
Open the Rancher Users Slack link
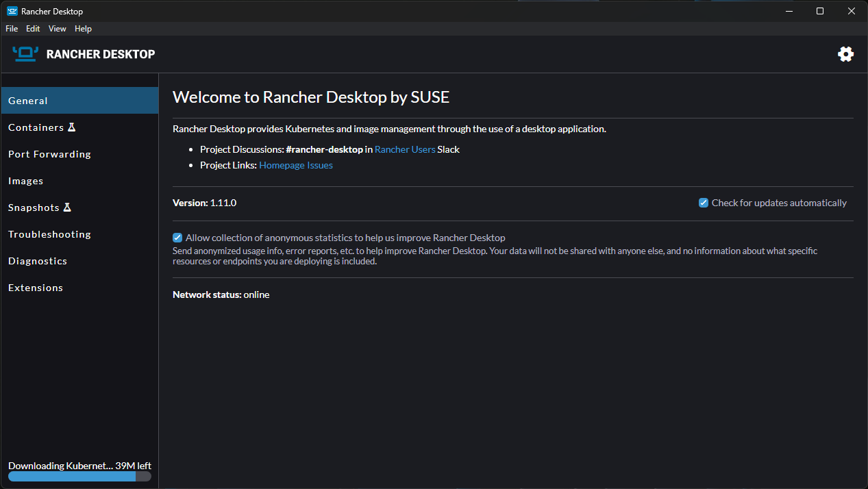[405, 149]
